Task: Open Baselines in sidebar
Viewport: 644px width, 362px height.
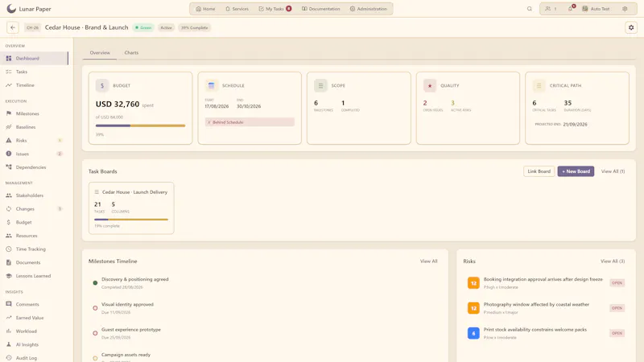Action: pyautogui.click(x=34, y=127)
